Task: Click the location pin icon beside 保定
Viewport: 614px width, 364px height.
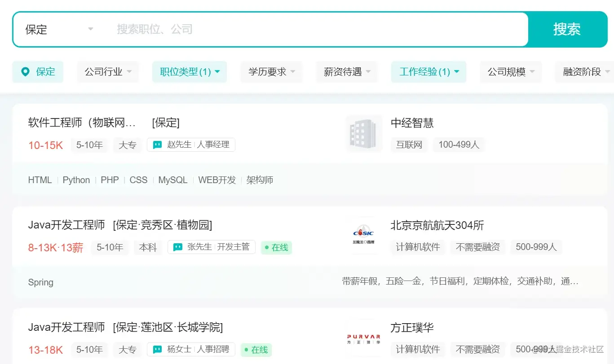Action: click(x=26, y=72)
